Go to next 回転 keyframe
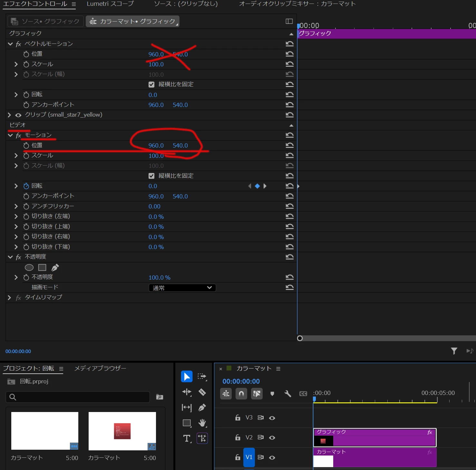Image resolution: width=476 pixels, height=470 pixels. point(265,186)
